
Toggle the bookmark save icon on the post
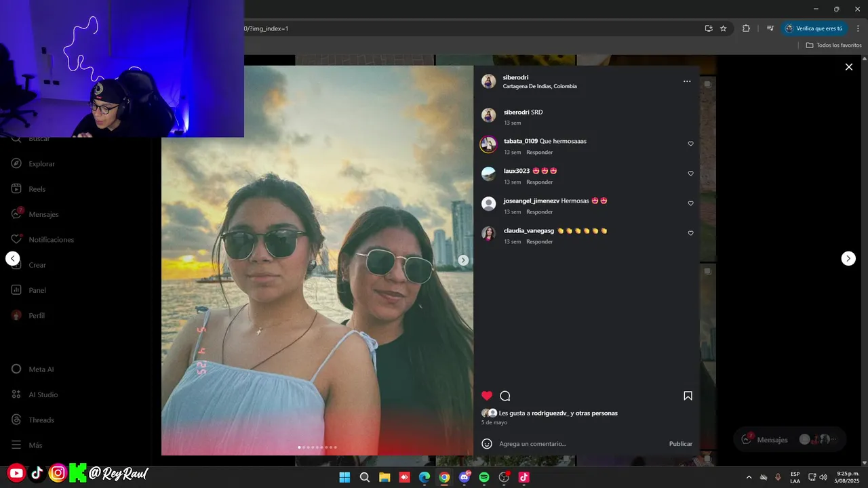688,396
